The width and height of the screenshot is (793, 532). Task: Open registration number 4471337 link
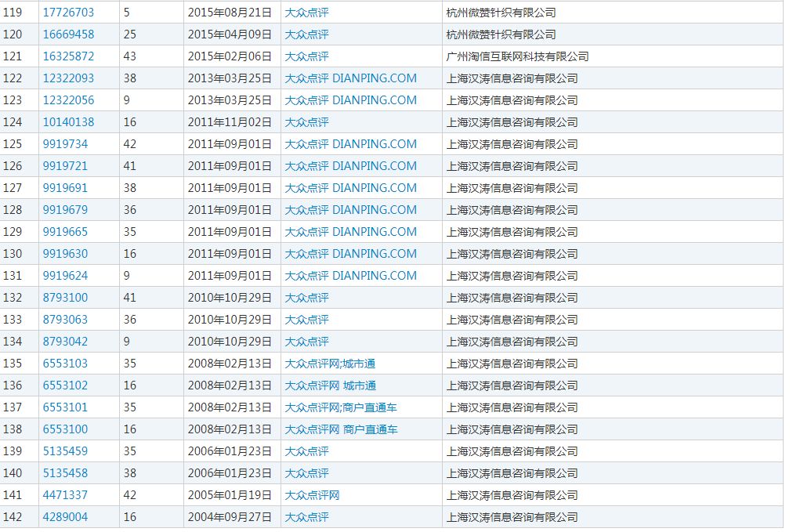click(x=65, y=495)
